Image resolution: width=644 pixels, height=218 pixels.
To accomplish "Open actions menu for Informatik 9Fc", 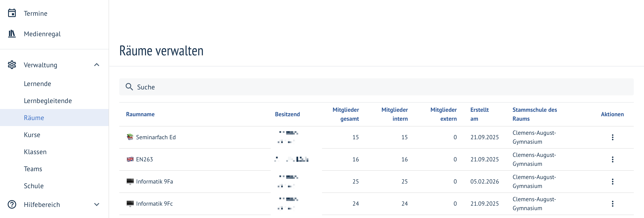I will (x=612, y=204).
